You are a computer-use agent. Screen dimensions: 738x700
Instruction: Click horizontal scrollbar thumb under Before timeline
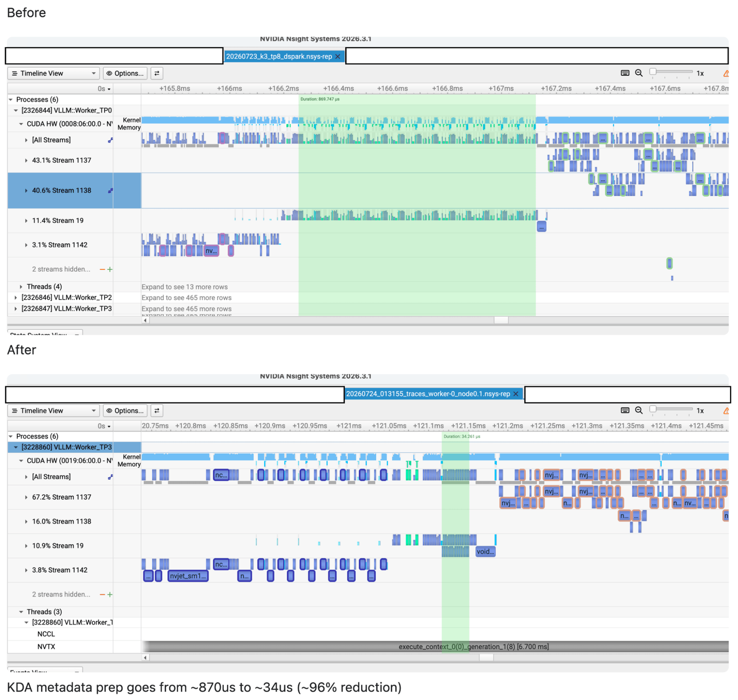tap(501, 320)
